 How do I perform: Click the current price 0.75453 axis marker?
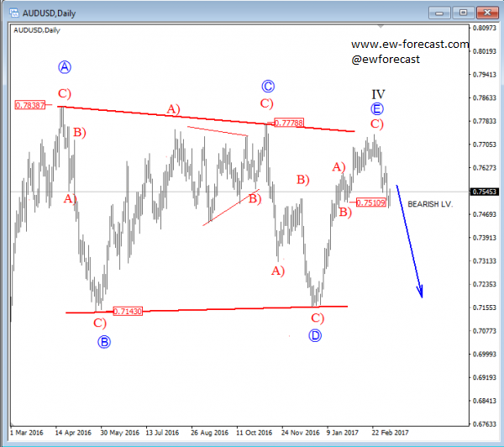[x=485, y=192]
